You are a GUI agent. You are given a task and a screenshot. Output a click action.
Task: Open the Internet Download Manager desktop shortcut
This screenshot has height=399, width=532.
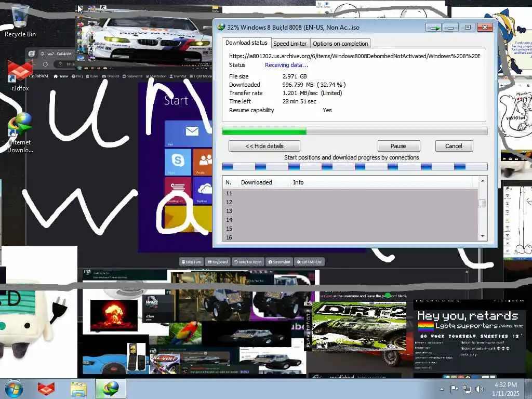pos(20,134)
